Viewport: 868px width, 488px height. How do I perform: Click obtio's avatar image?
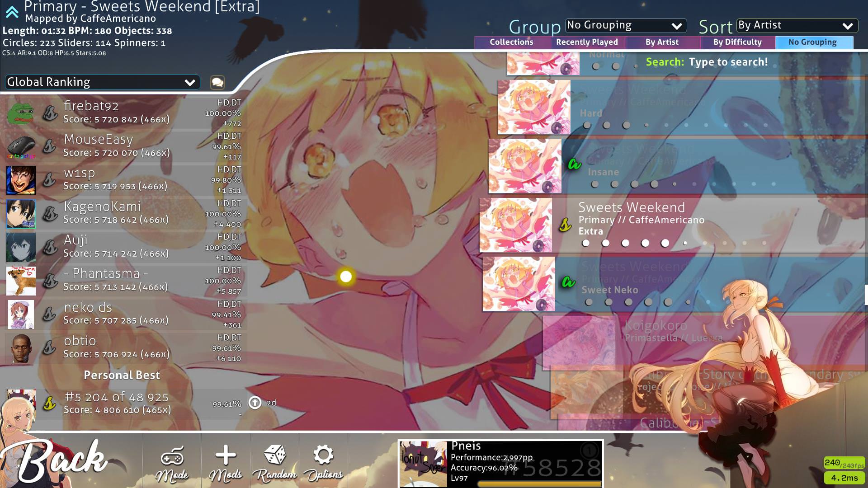click(x=21, y=348)
